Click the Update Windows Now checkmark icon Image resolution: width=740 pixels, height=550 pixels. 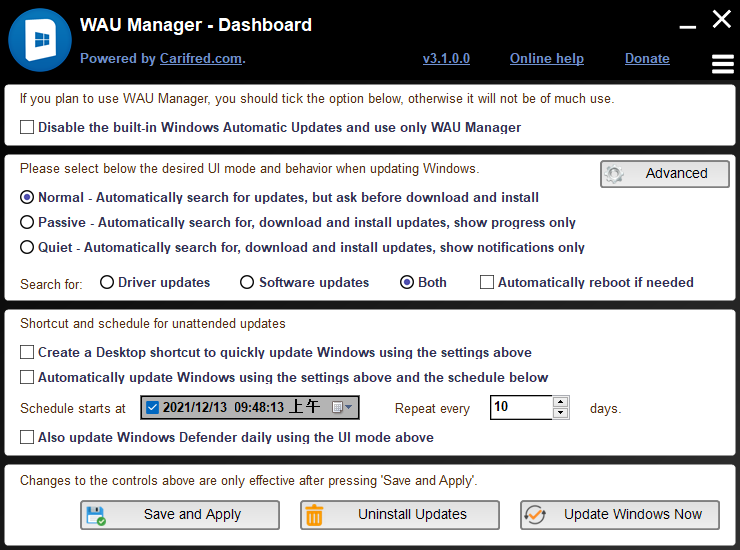535,515
